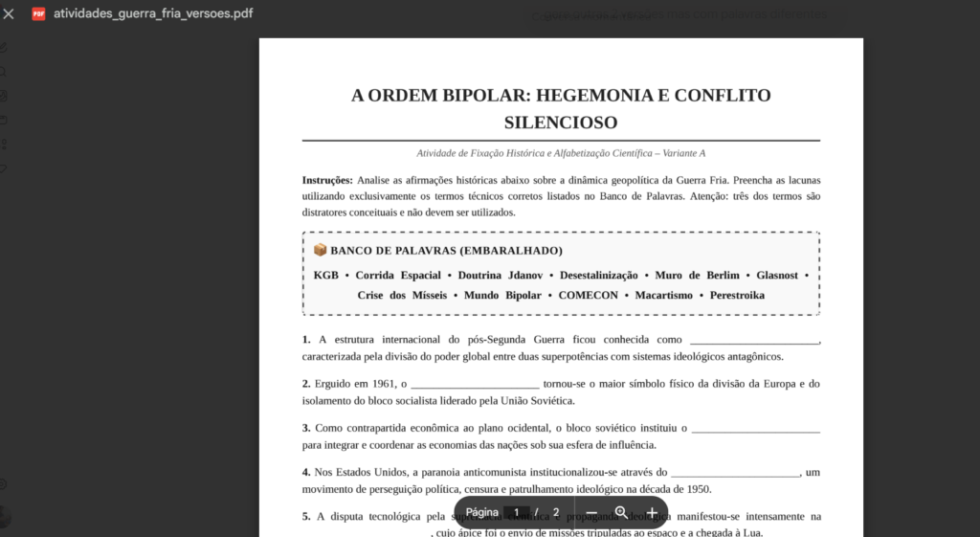Click the bold number "4." before "Nos Estados Unidos"
The height and width of the screenshot is (537, 980).
306,473
